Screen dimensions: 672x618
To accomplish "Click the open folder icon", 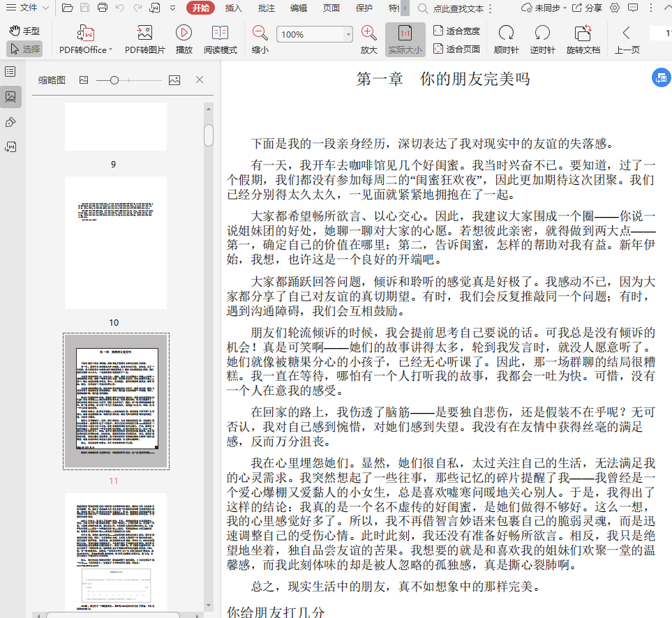I will [67, 8].
